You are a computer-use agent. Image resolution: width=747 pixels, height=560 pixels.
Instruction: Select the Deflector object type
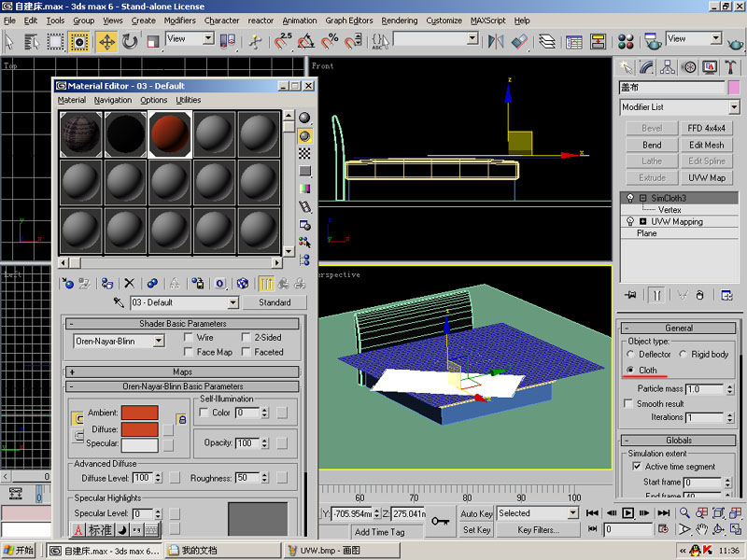point(631,355)
